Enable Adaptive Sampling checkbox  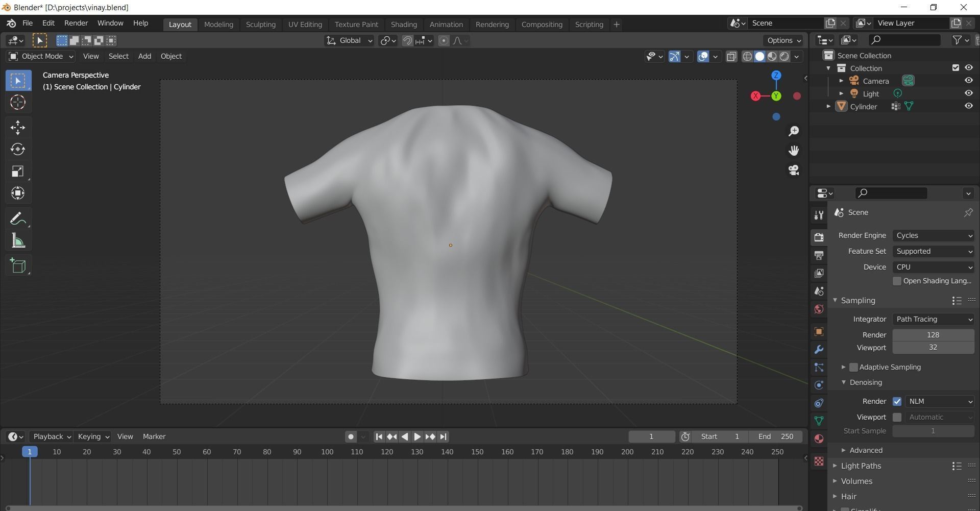[x=853, y=368]
